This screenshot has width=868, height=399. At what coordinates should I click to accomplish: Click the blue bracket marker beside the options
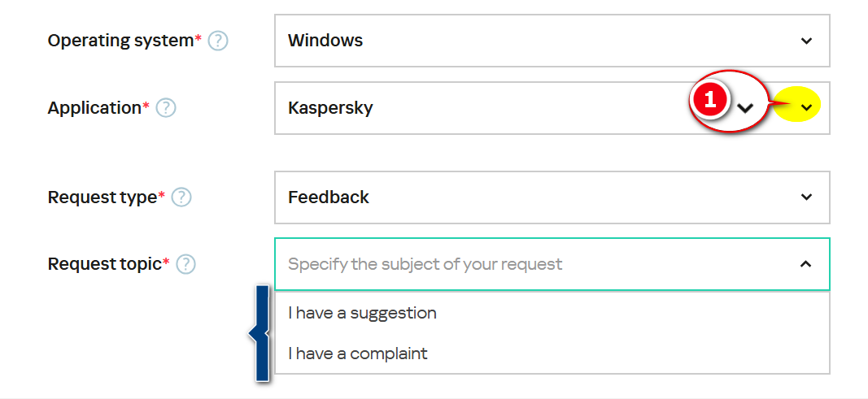(x=260, y=333)
